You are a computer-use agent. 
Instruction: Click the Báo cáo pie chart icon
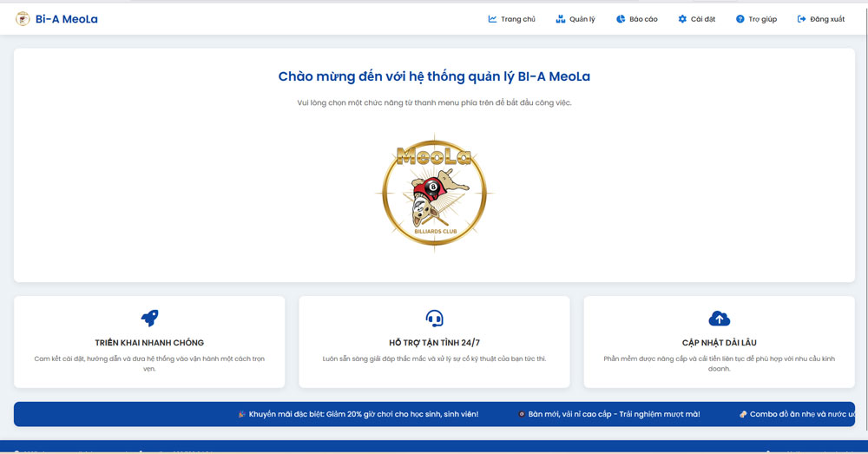621,19
